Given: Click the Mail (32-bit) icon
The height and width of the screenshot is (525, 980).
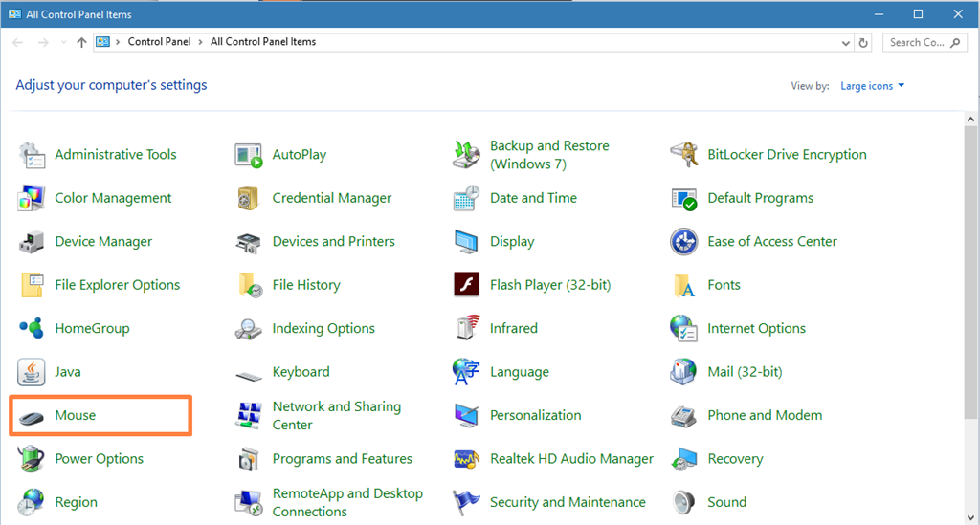Looking at the screenshot, I should (x=683, y=371).
